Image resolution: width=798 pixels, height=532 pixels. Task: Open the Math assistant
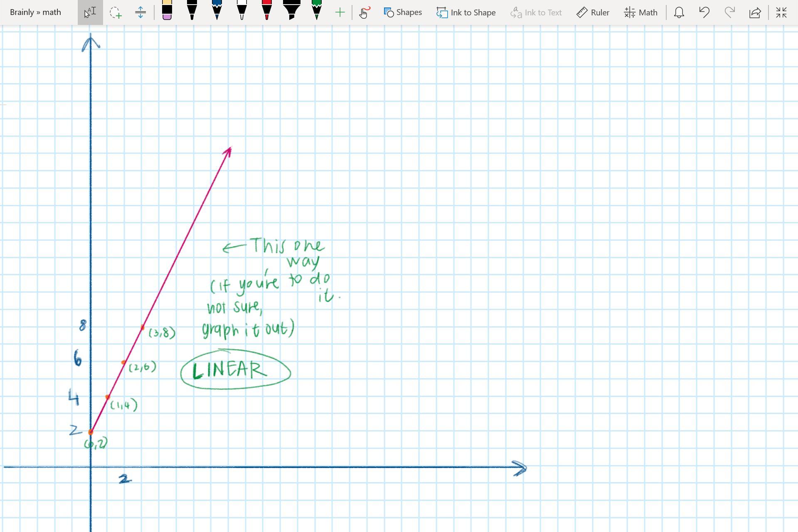tap(640, 12)
